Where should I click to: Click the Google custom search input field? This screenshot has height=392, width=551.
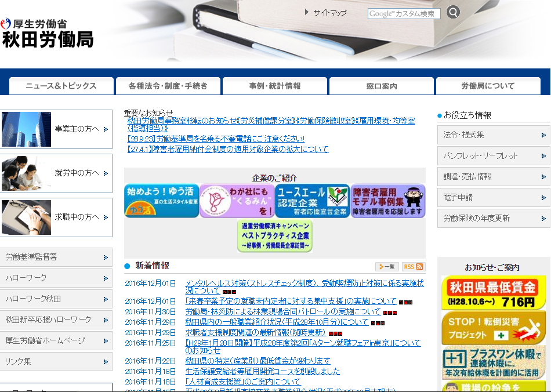pyautogui.click(x=404, y=14)
